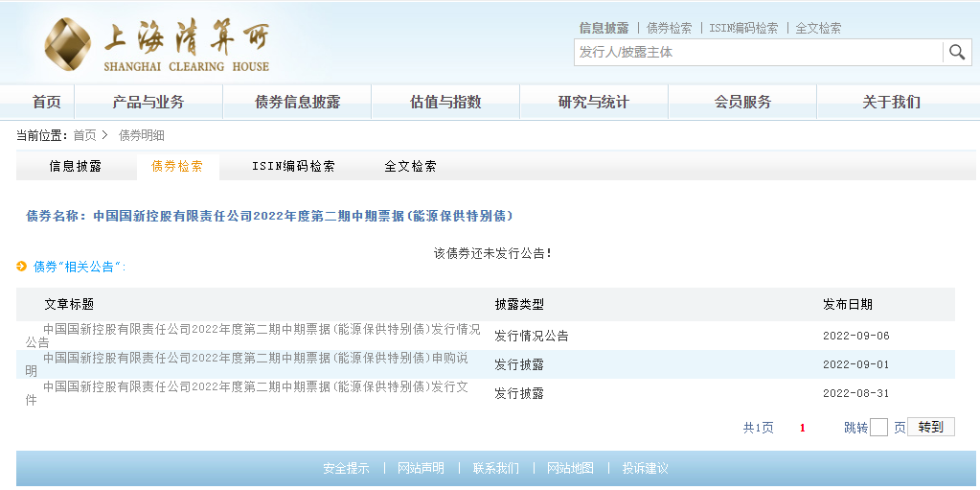Image resolution: width=980 pixels, height=490 pixels.
Task: Open the 估值与指数 menu
Action: pyautogui.click(x=445, y=103)
